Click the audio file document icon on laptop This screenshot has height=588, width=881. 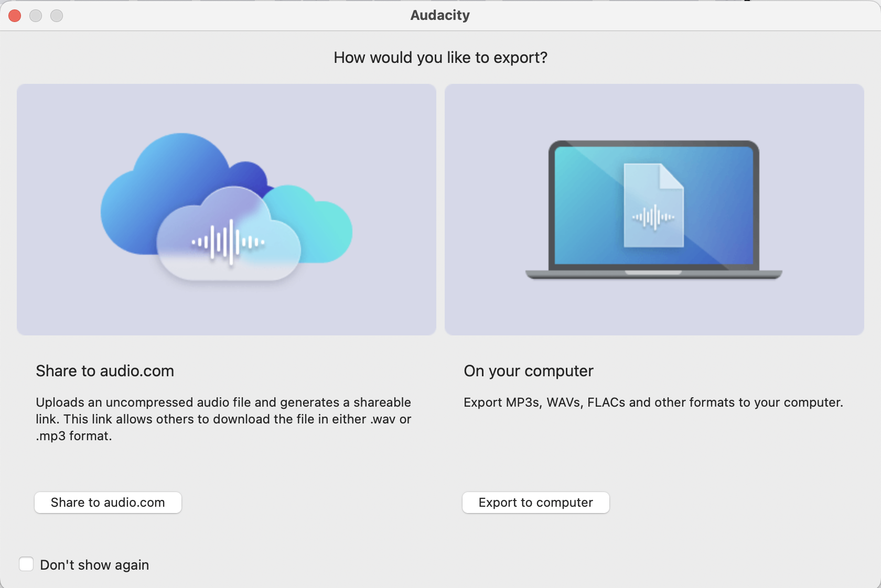pyautogui.click(x=653, y=205)
